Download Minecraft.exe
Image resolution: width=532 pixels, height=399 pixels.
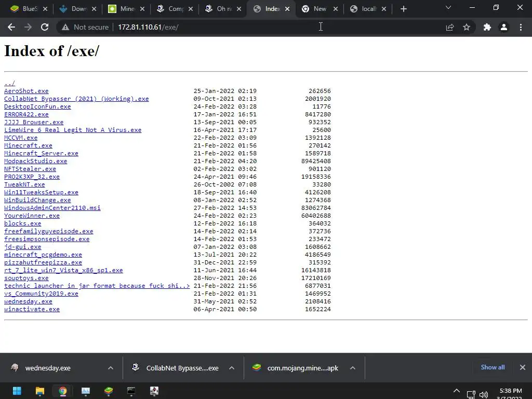tap(28, 145)
